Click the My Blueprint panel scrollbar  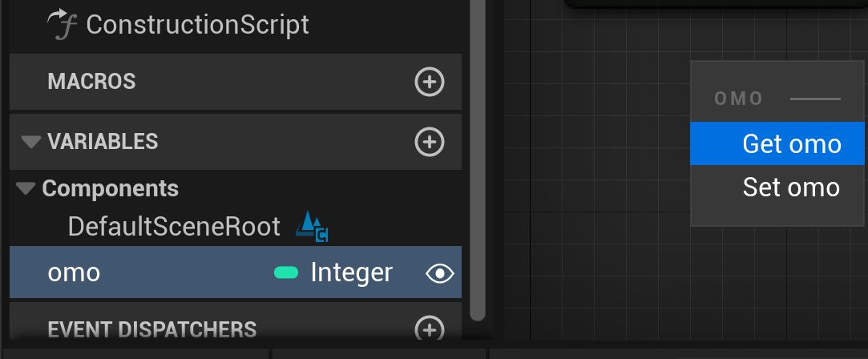pos(478,160)
